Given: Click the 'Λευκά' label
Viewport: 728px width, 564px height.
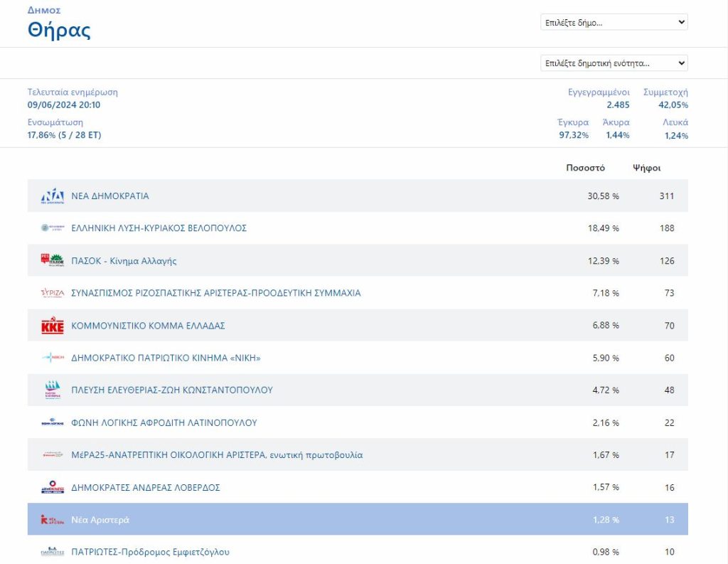Looking at the screenshot, I should point(675,122).
